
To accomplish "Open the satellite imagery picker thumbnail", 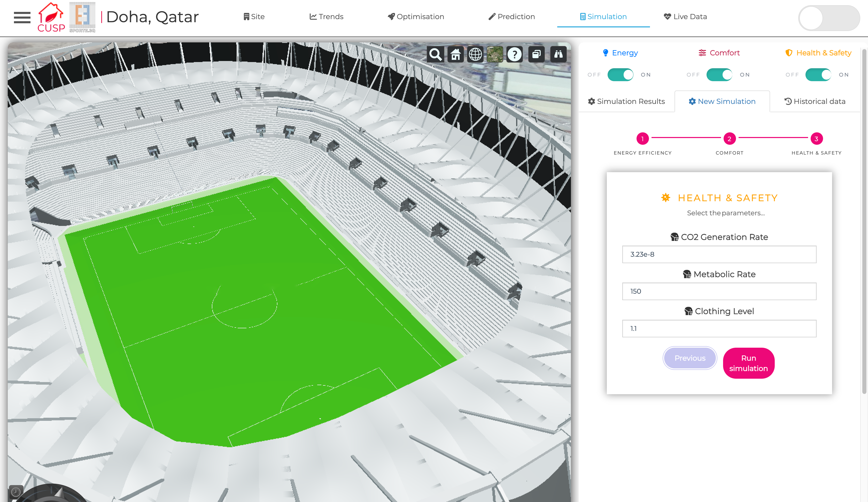I will pyautogui.click(x=495, y=54).
